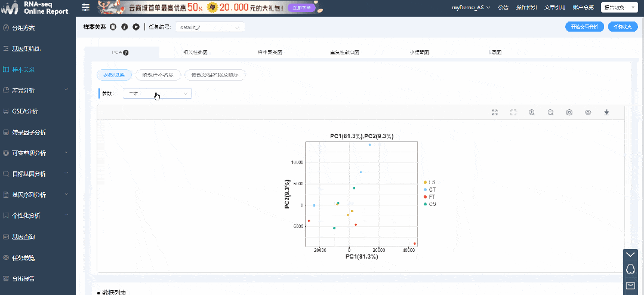The height and width of the screenshot is (295, 644).
Task: Open the myDemo_AS project dropdown
Action: [x=471, y=7]
